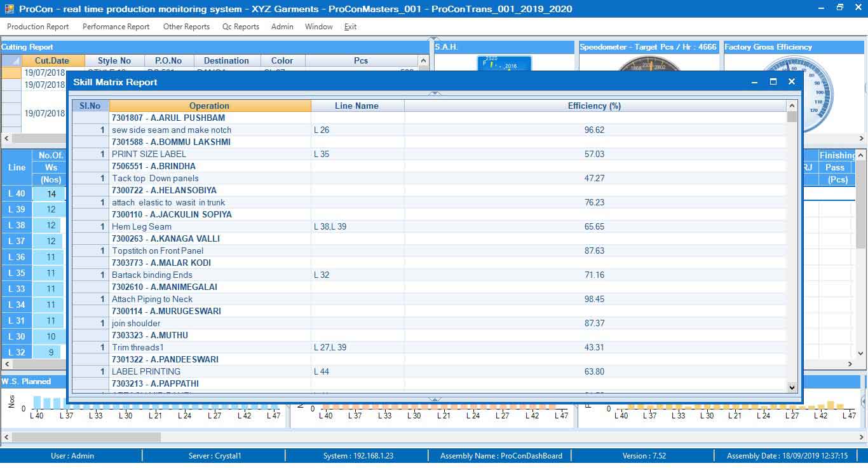Open the Admin menu
Image resolution: width=868 pixels, height=468 pixels.
pos(282,27)
